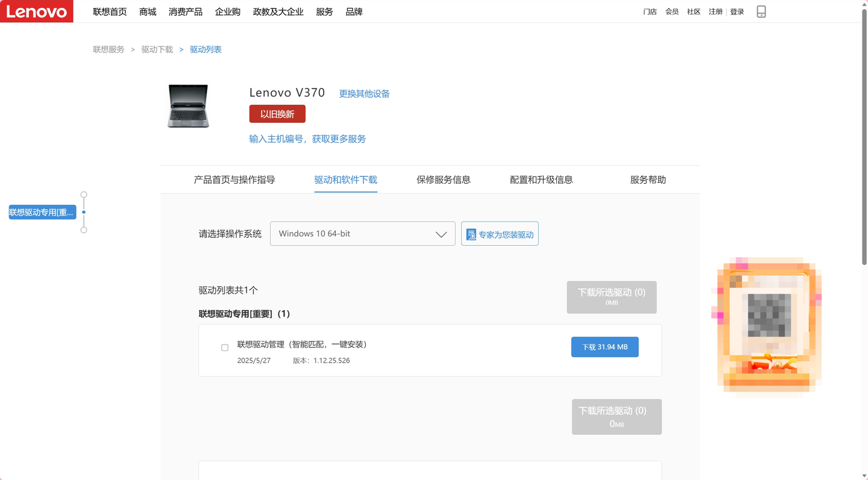Open the 品牌 navigation item
The image size is (868, 480).
(x=354, y=12)
